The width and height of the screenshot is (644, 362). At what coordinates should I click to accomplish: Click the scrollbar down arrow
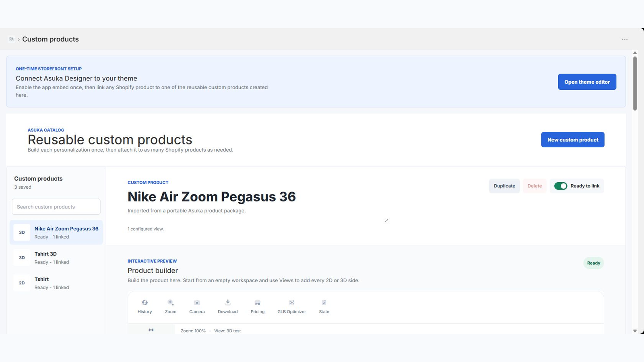pyautogui.click(x=635, y=331)
